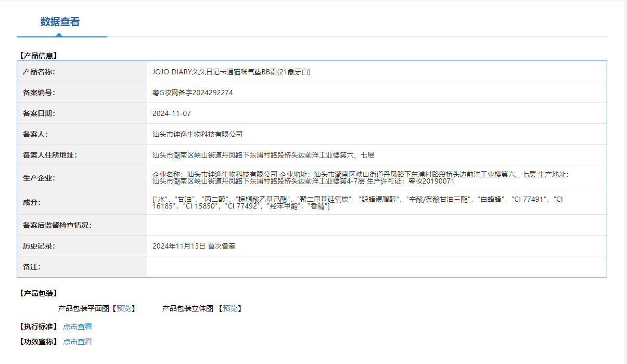This screenshot has width=627, height=364.
Task: Click 点击查看 next to 功效宣称
Action: click(78, 342)
